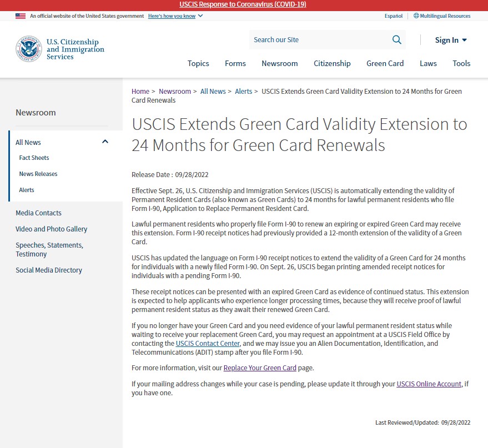Screen dimensions: 488x448
Task: Open Video and Photo Gallery
Action: click(51, 229)
